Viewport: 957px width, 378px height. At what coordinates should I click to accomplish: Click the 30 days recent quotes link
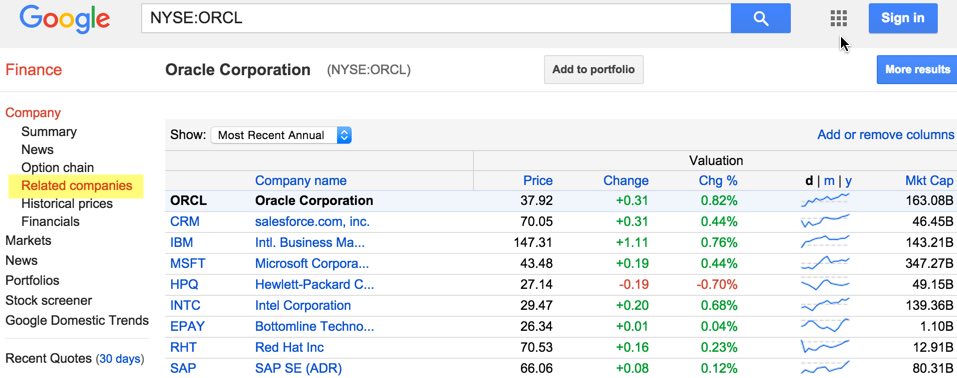(120, 358)
